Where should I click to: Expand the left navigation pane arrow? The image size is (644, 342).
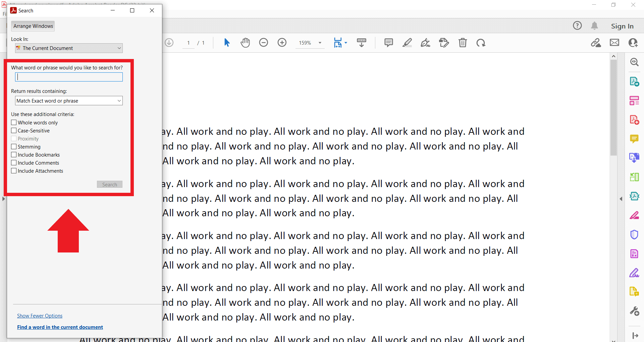tap(3, 199)
